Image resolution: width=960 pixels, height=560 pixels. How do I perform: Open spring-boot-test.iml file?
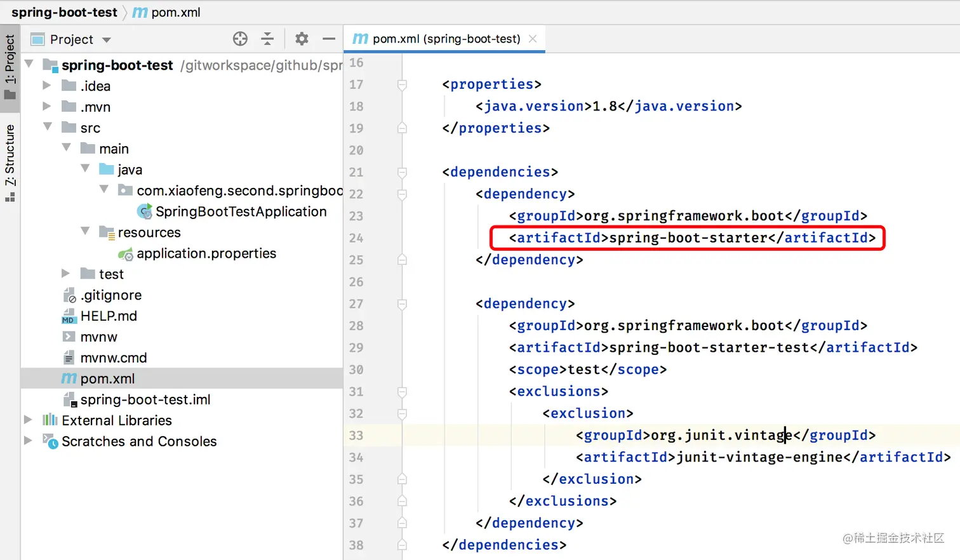pyautogui.click(x=145, y=399)
